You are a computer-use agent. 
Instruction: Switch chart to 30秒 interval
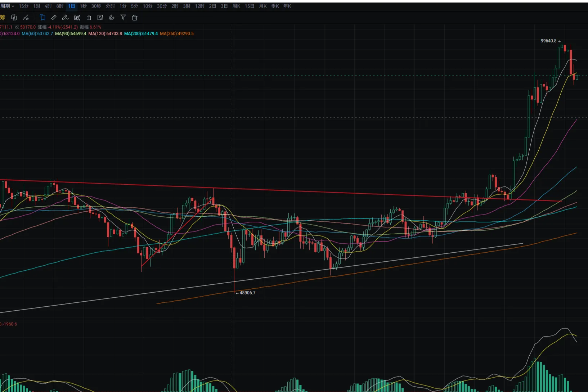pos(96,6)
